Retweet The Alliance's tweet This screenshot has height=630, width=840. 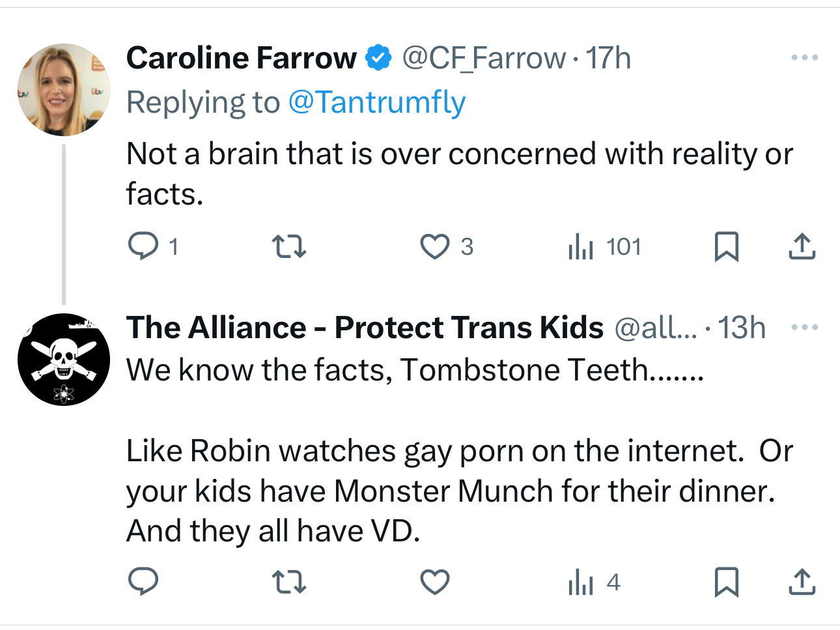click(288, 582)
